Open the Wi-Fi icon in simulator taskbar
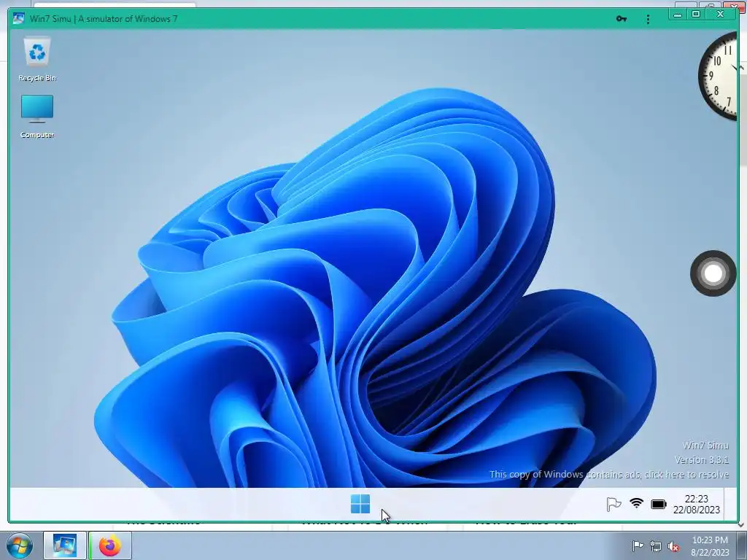 pyautogui.click(x=636, y=503)
